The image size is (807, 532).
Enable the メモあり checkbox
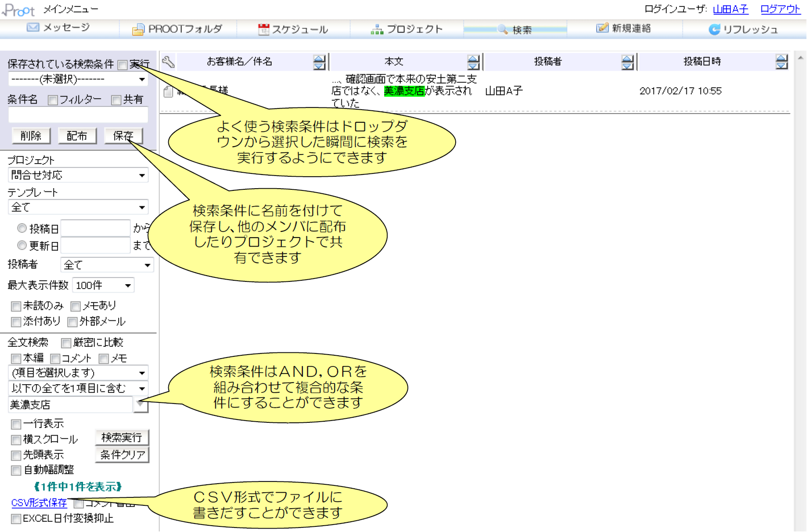[76, 306]
